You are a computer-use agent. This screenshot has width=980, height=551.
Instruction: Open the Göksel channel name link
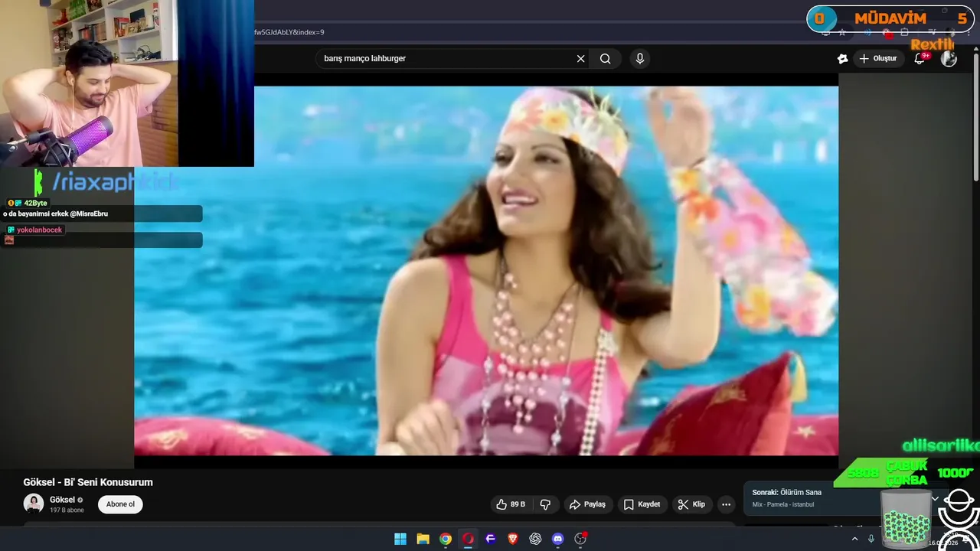62,500
